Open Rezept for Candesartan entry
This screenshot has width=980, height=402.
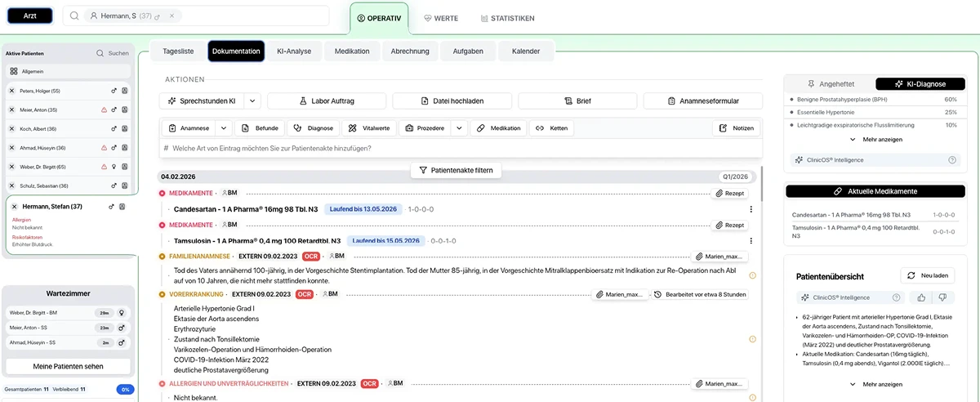pos(731,194)
